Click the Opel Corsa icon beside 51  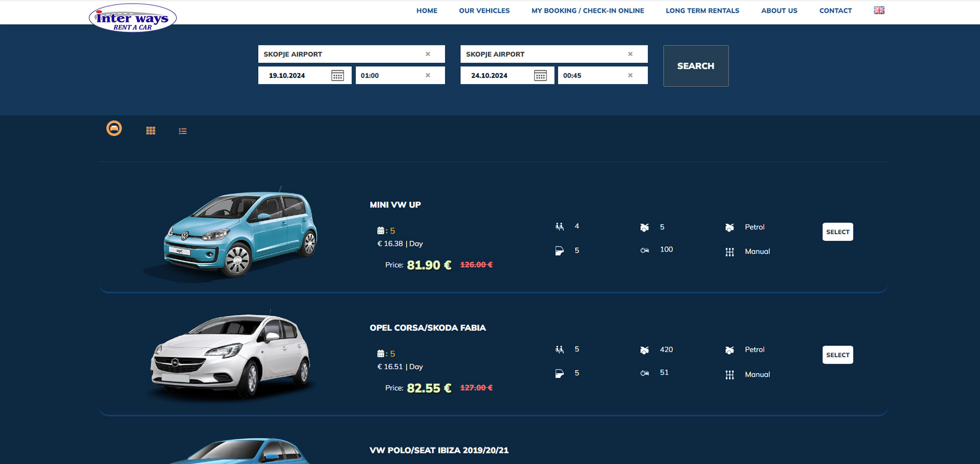645,373
